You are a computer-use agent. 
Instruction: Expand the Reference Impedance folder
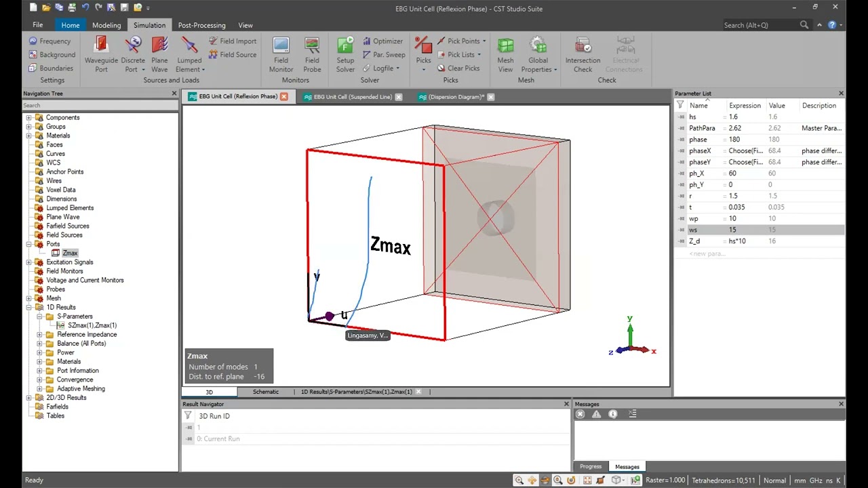pos(39,334)
